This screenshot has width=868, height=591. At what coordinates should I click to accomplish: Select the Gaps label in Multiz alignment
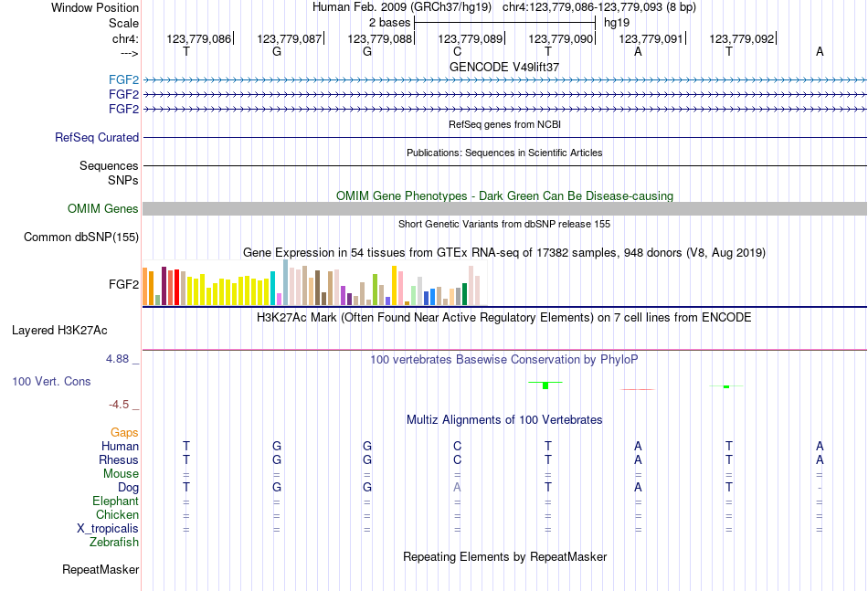pyautogui.click(x=124, y=432)
